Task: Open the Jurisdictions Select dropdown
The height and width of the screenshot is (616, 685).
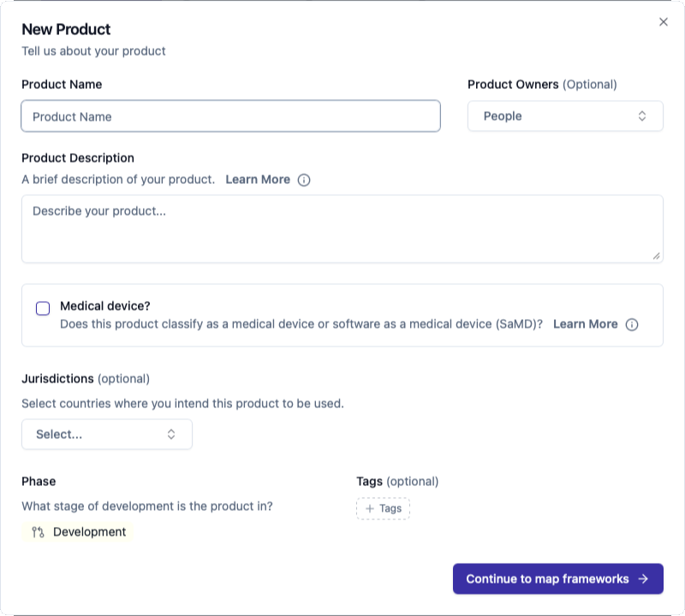Action: point(107,435)
